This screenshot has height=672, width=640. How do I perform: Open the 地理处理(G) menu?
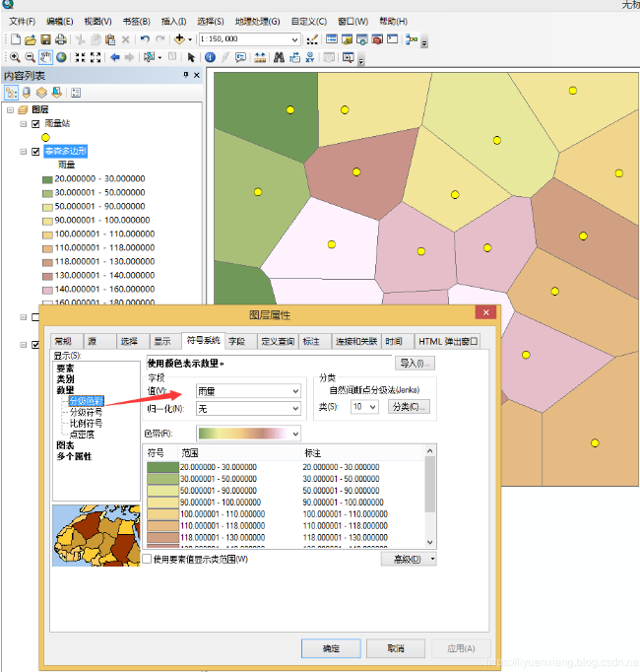pos(257,22)
